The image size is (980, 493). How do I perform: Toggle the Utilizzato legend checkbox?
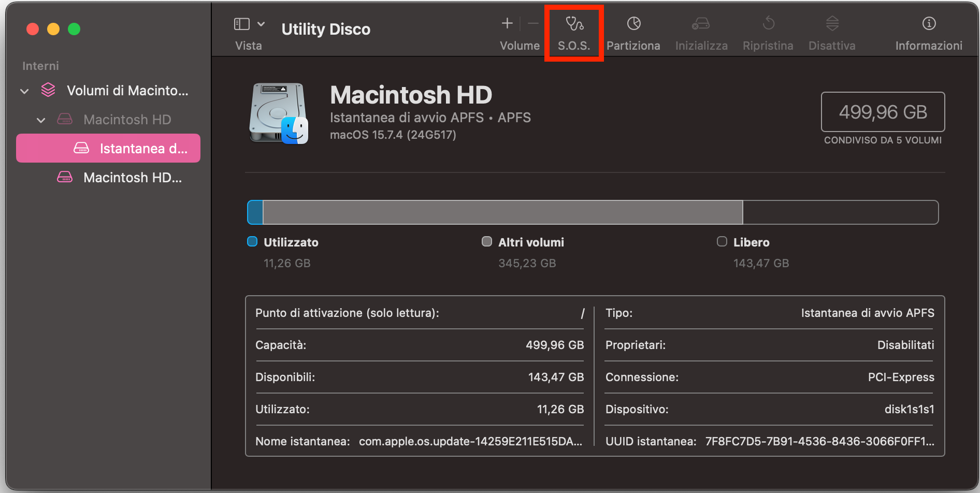point(252,241)
